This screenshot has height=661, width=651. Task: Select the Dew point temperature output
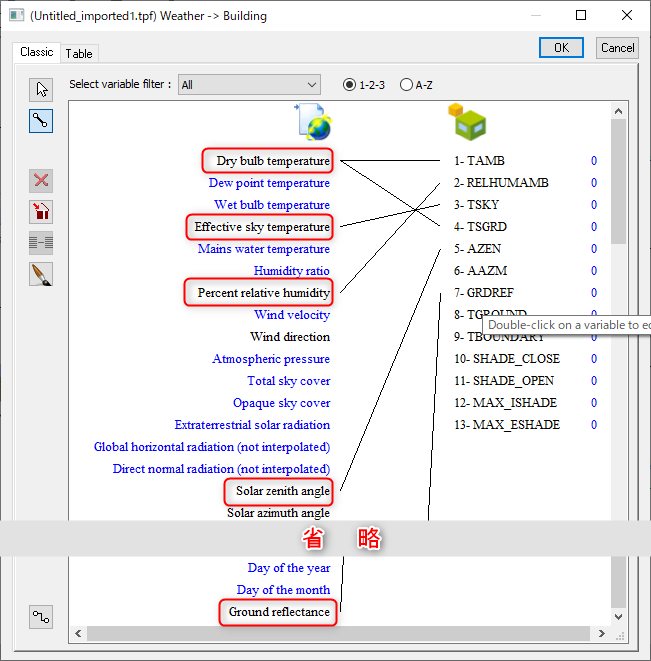click(x=269, y=183)
